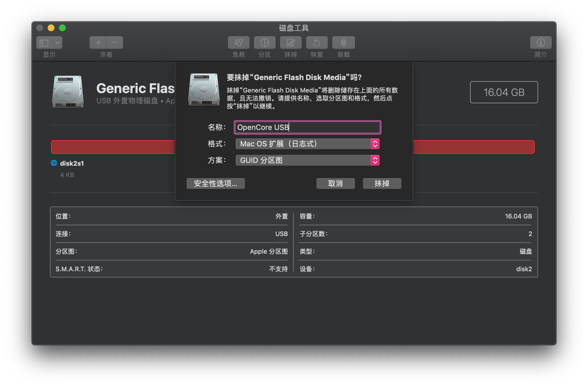This screenshot has height=387, width=588.
Task: Click the disk2 device value
Action: coord(524,269)
